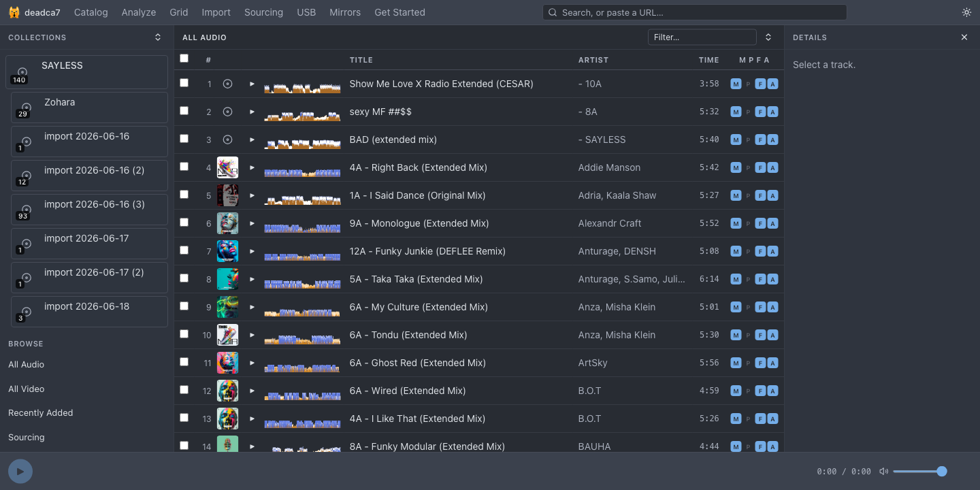Toggle the select-all checkbox in table header
980x490 pixels.
tap(184, 59)
